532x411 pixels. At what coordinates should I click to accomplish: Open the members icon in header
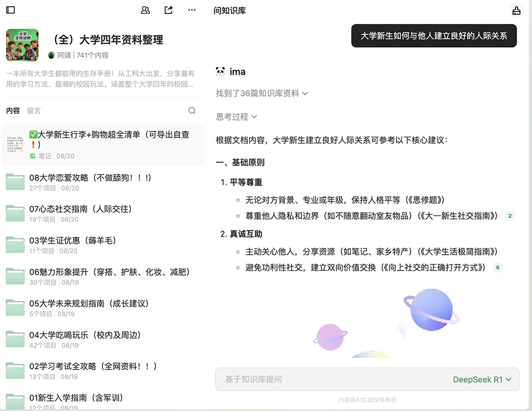[145, 10]
